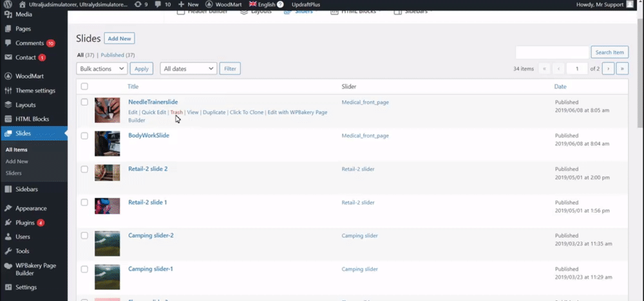644x301 pixels.
Task: Click the current page number field
Action: point(577,68)
